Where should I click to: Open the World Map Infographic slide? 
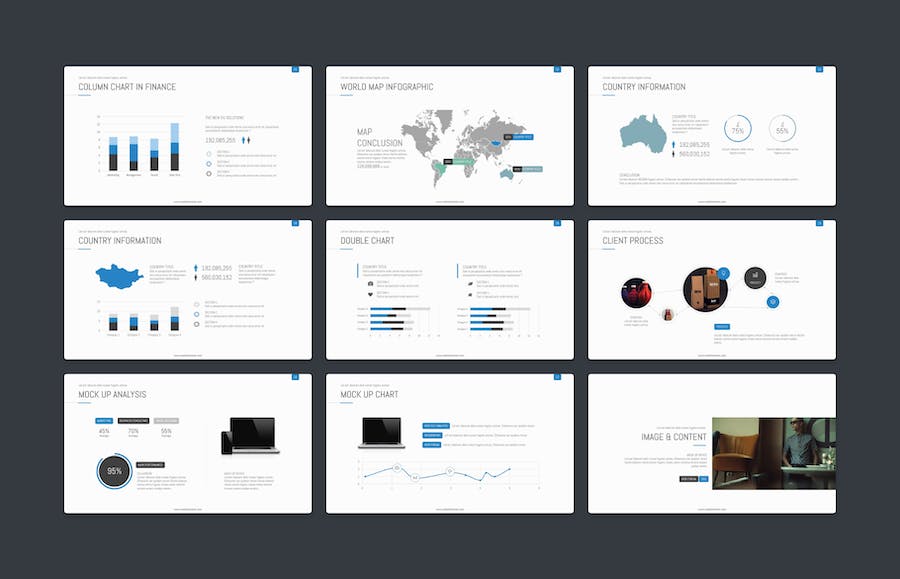pos(450,136)
